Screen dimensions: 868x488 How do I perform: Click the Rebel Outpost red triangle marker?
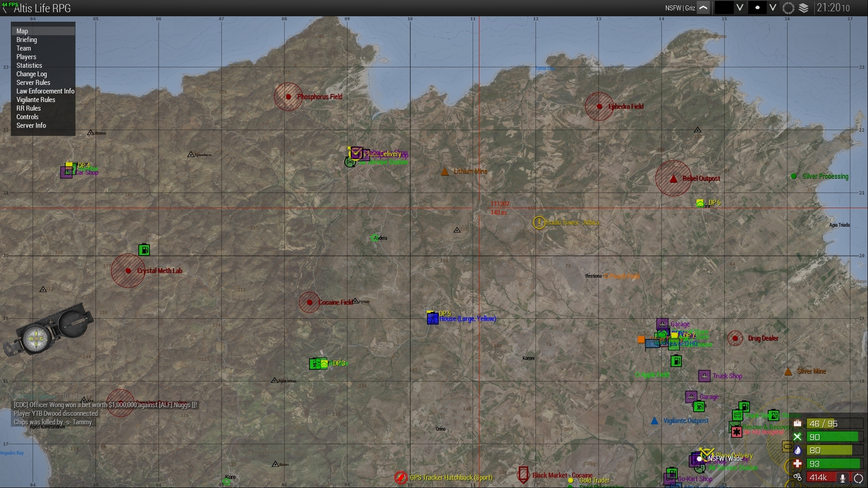pyautogui.click(x=673, y=179)
